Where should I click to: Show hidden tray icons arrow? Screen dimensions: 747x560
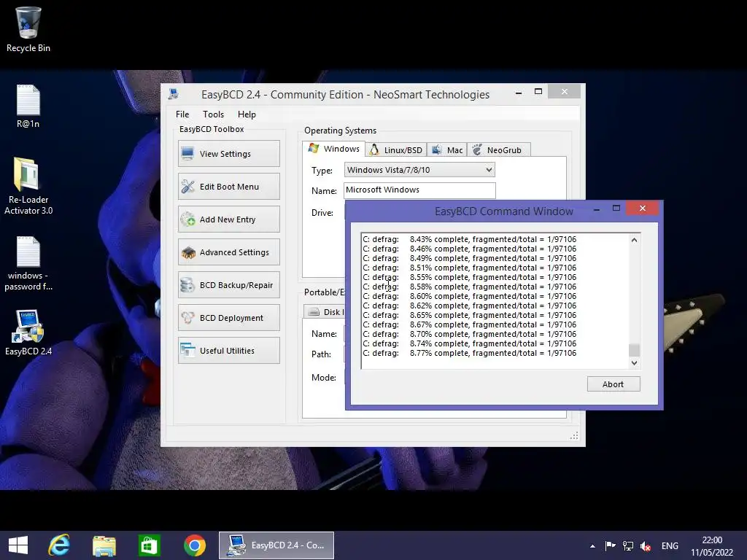592,546
